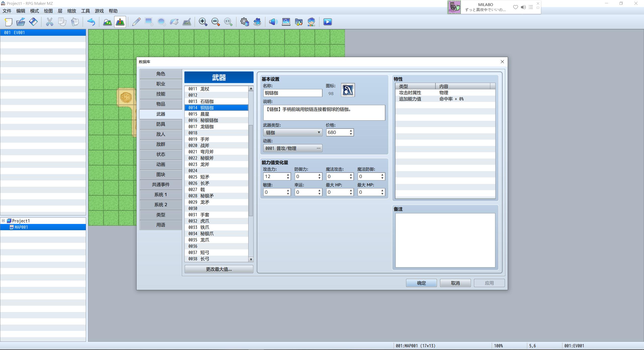
Task: Click the Open Project toolbar icon
Action: click(21, 22)
